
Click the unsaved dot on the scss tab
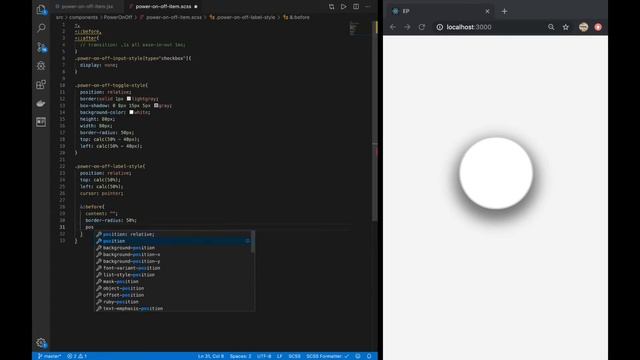pyautogui.click(x=196, y=7)
